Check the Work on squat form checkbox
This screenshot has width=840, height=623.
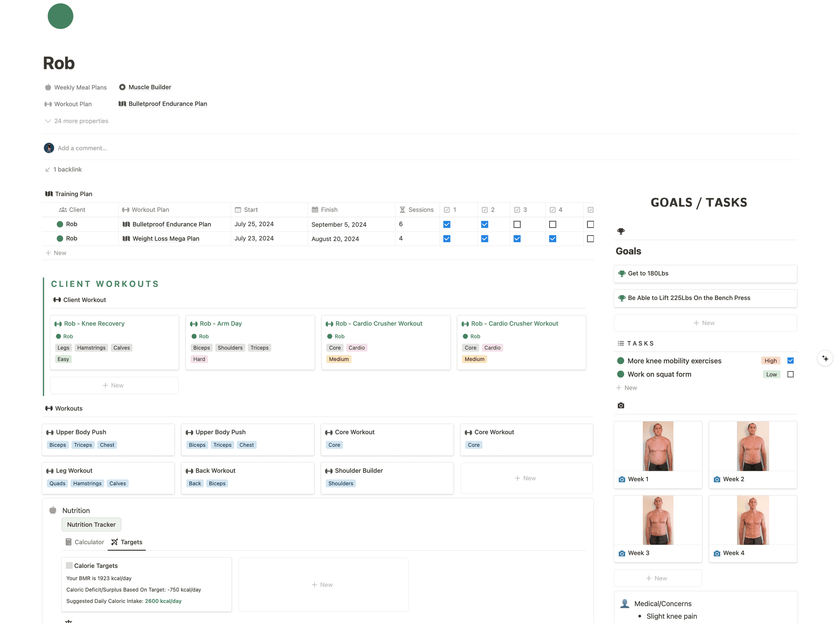[791, 374]
